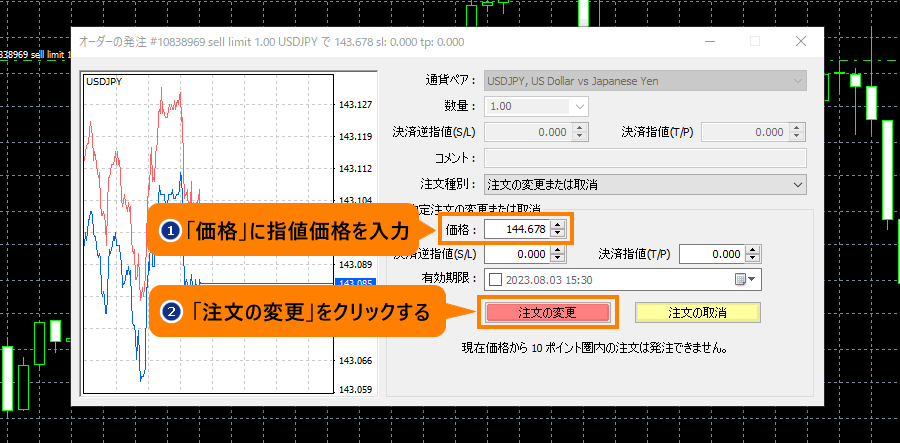
Task: Click the 143.112 price axis label
Action: click(x=355, y=169)
